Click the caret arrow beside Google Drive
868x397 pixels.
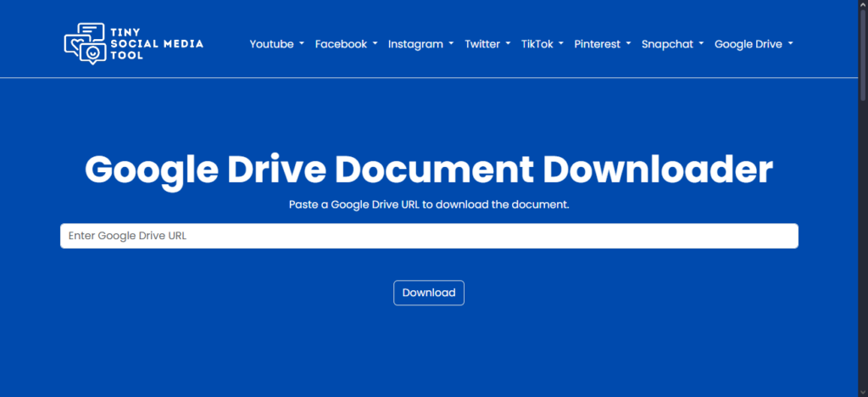(791, 44)
